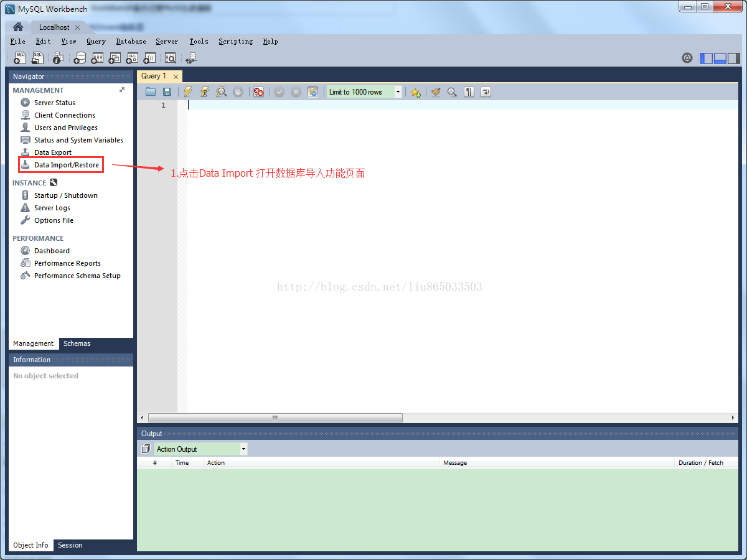Viewport: 747px width, 560px height.
Task: Create a new schema icon
Action: tap(80, 58)
